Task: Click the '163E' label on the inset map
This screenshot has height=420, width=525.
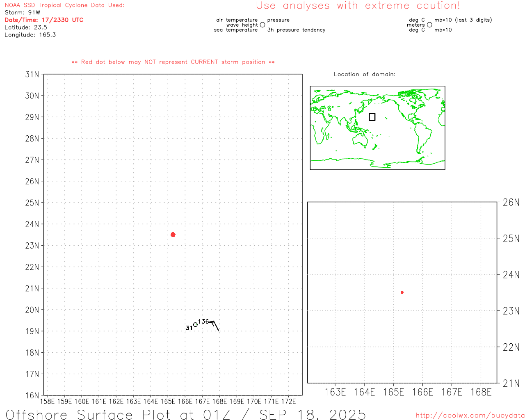Action: (x=335, y=392)
